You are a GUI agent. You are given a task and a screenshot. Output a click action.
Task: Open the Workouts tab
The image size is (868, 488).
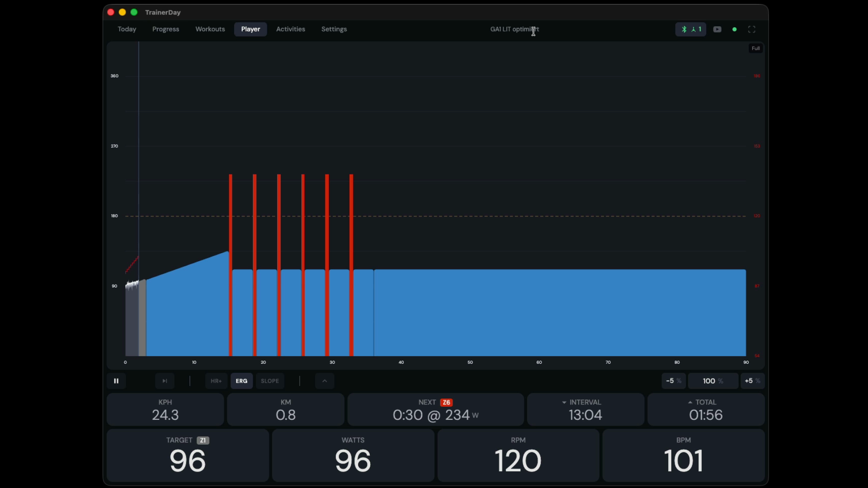[x=210, y=29]
